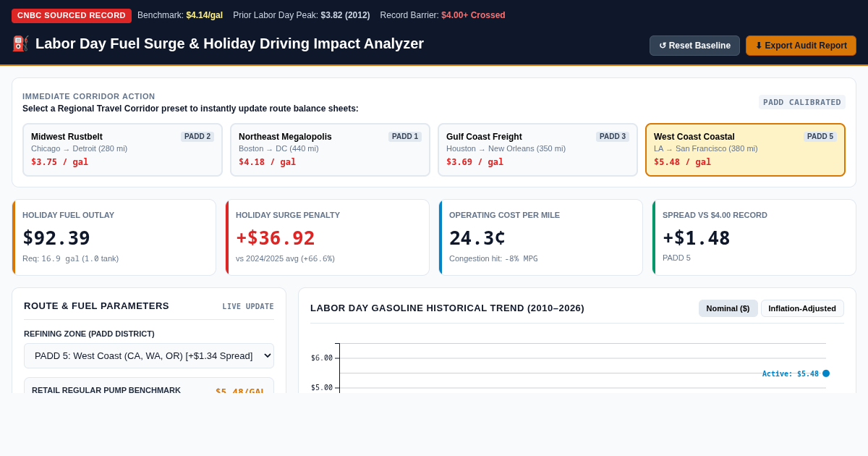
Task: Click the fuel pump icon in title
Action: tap(20, 43)
